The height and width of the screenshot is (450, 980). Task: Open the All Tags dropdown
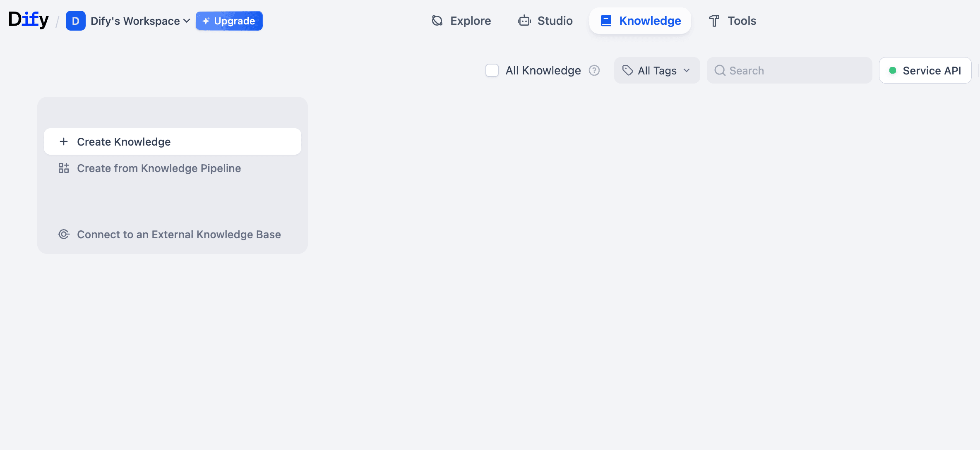[657, 70]
